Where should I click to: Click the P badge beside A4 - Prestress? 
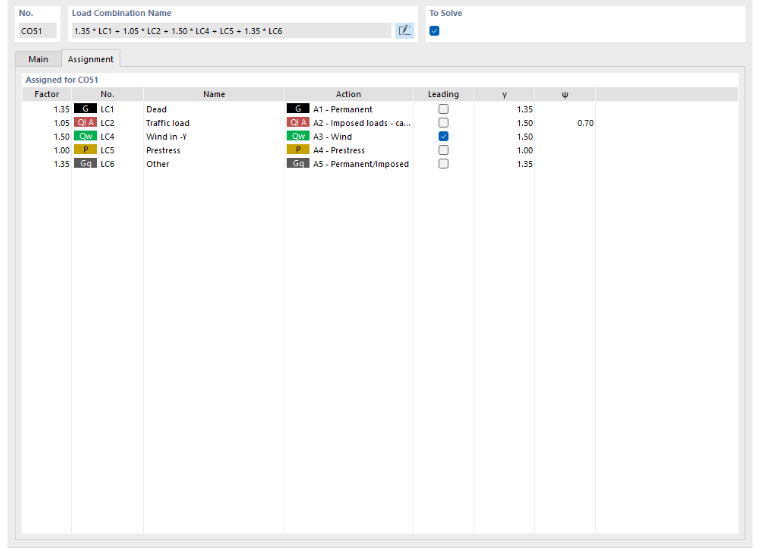click(298, 150)
